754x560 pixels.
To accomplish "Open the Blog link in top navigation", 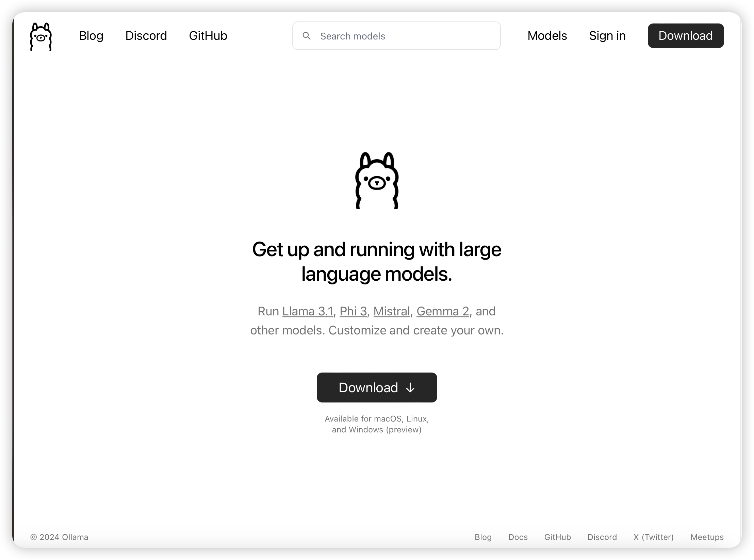I will (91, 36).
